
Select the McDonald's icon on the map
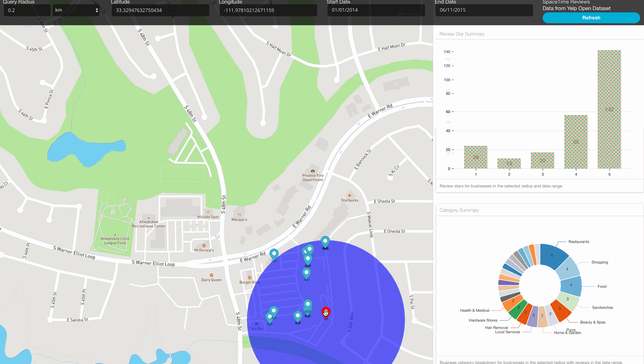[203, 245]
